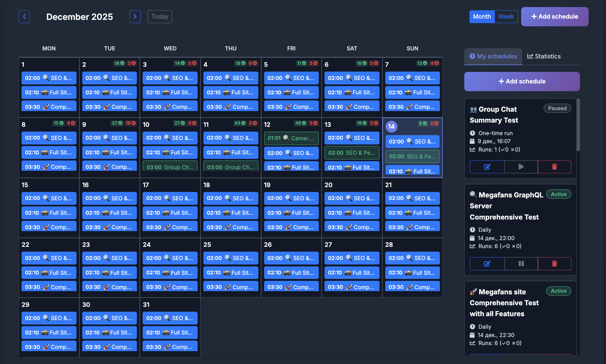Go to next month with right arrow

click(135, 16)
